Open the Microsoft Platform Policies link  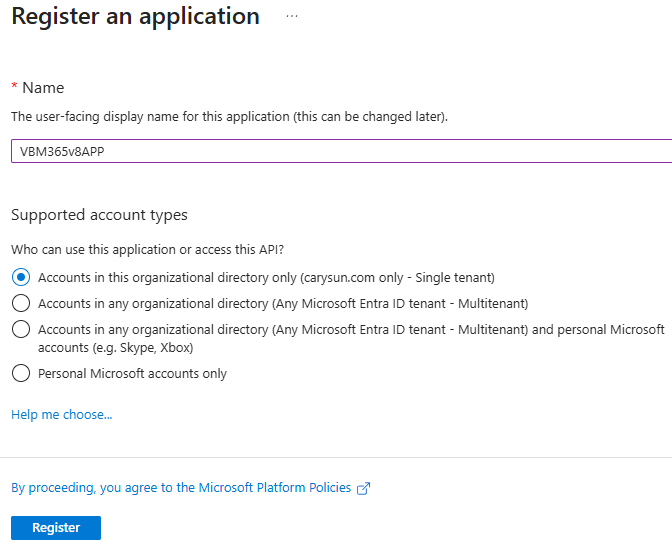pyautogui.click(x=275, y=488)
